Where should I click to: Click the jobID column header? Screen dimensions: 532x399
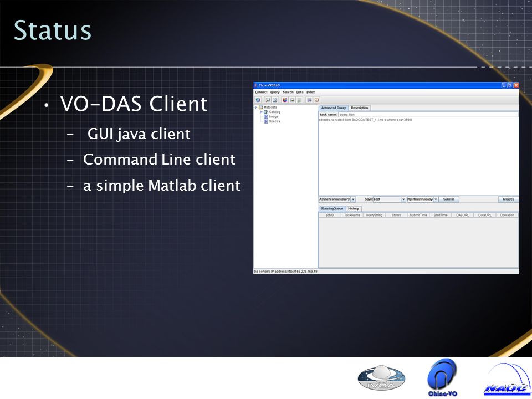330,215
